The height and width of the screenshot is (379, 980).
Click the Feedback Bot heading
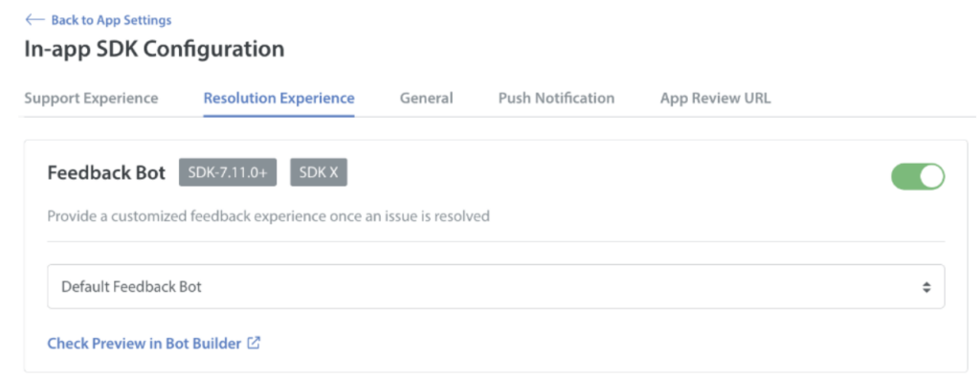pyautogui.click(x=107, y=172)
